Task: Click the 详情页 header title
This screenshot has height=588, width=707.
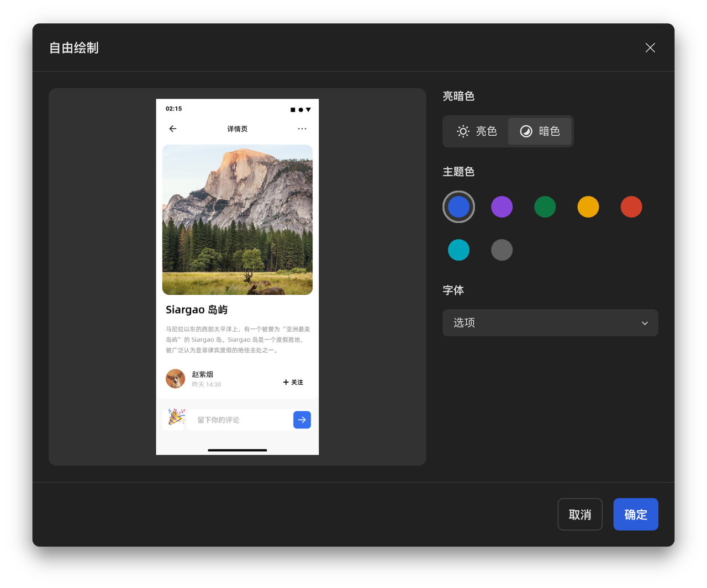Action: [238, 129]
